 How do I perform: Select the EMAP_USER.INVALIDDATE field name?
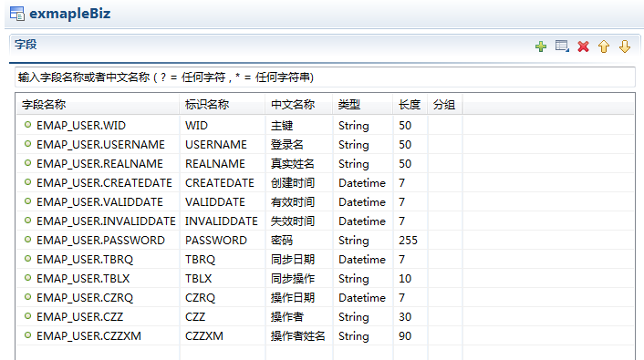106,221
